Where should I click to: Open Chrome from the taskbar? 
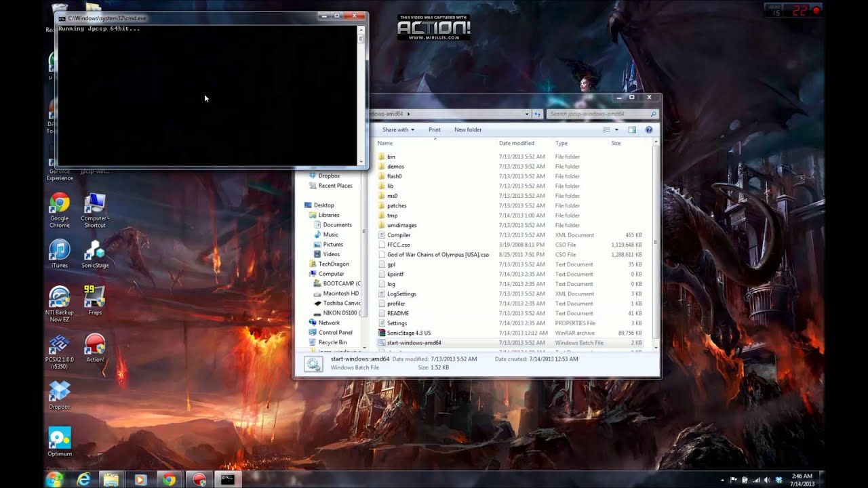point(169,479)
